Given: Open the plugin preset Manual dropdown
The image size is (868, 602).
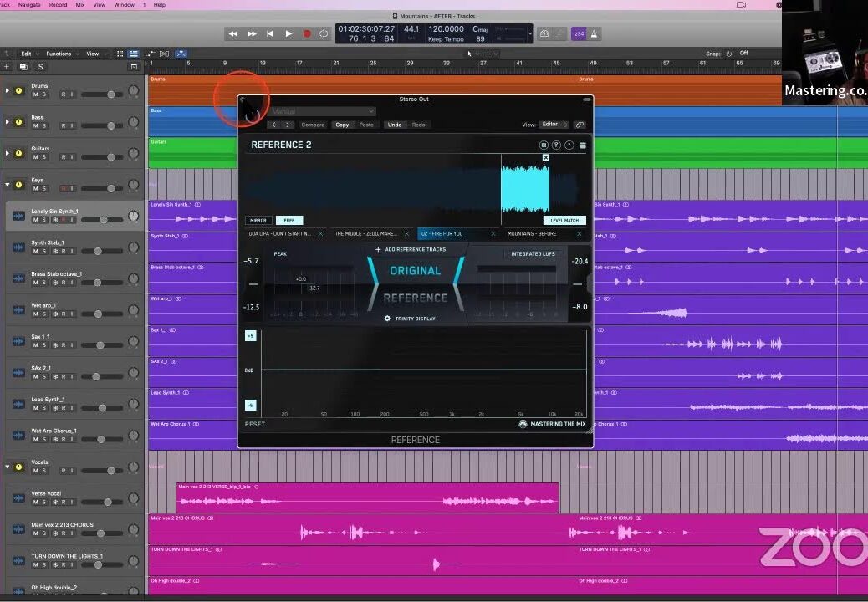Looking at the screenshot, I should coord(324,112).
